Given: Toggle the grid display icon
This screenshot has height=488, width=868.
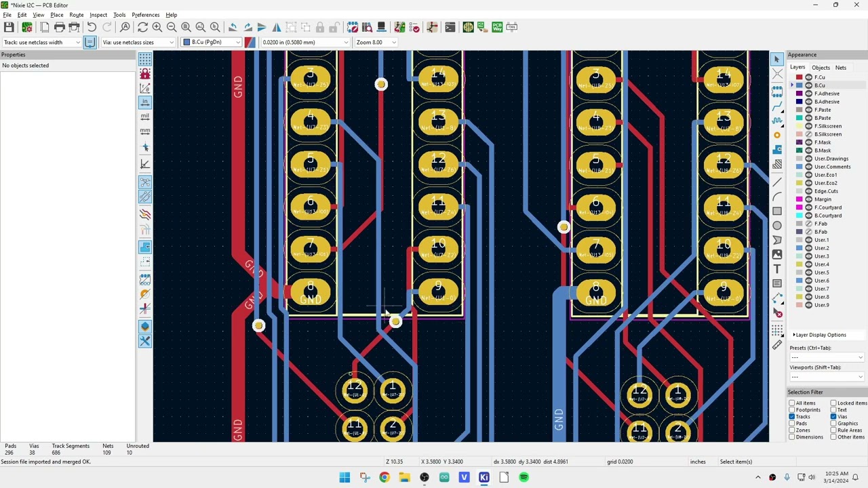Looking at the screenshot, I should (145, 59).
